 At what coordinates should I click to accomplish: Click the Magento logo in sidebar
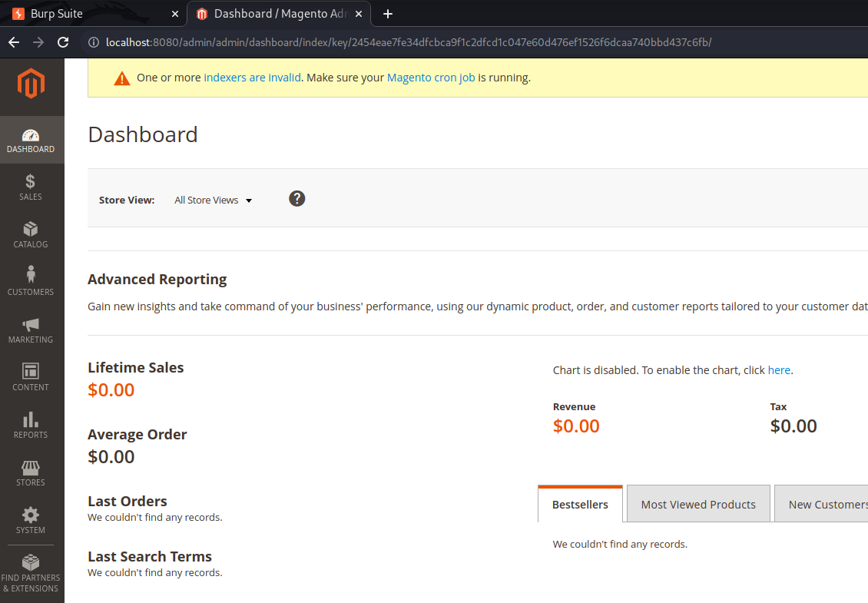(x=31, y=84)
